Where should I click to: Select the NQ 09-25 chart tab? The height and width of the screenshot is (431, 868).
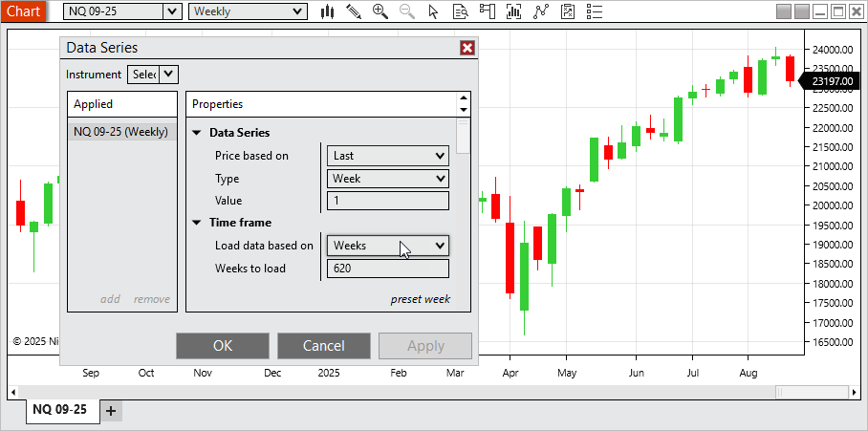pyautogui.click(x=60, y=410)
